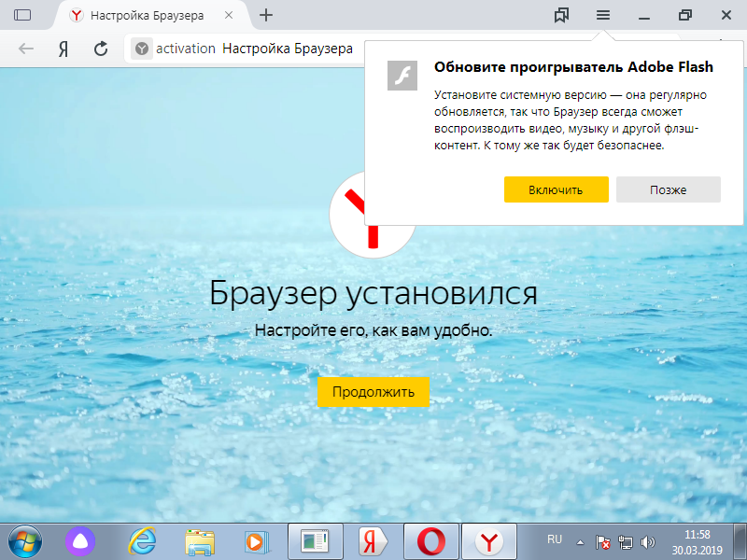747x560 pixels.
Task: Click the Show Desktop strip
Action: click(740, 542)
